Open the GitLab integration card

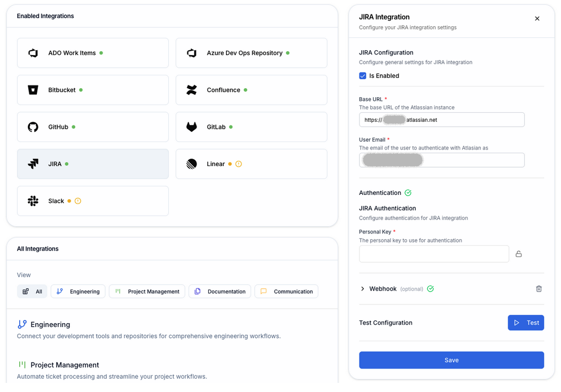pos(251,127)
